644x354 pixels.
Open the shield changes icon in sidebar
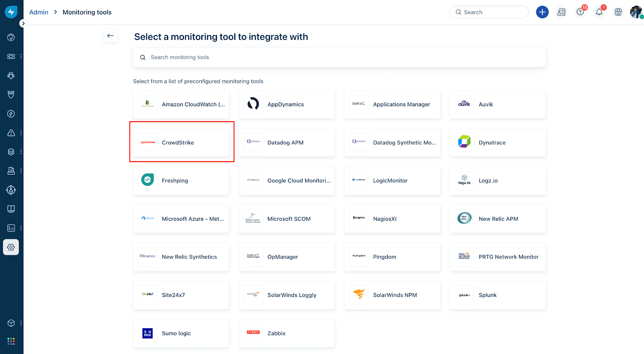(11, 95)
